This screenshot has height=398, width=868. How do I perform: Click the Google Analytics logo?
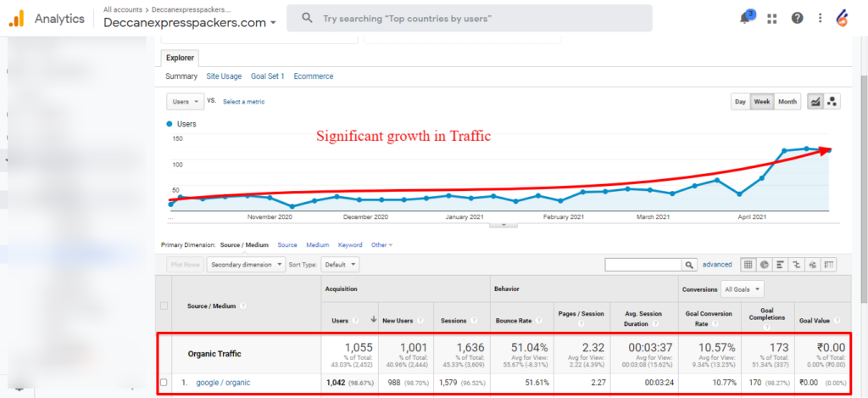tap(16, 19)
